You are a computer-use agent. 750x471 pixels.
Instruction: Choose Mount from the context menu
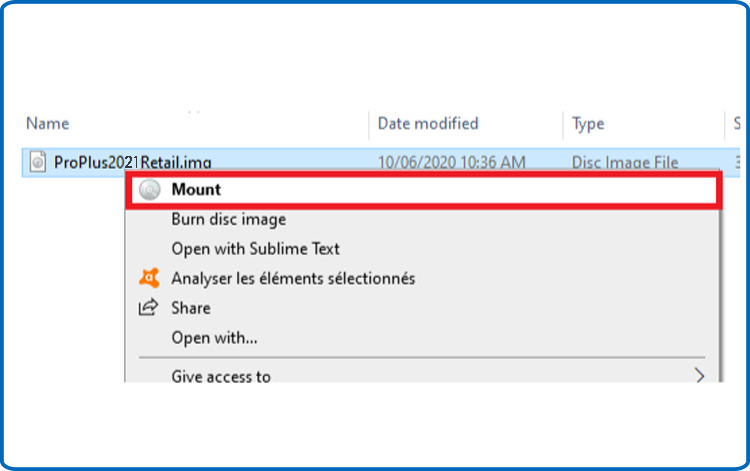[196, 190]
